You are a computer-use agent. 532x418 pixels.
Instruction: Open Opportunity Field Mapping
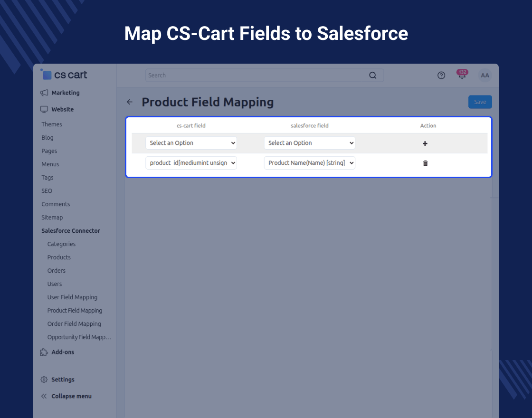(79, 337)
